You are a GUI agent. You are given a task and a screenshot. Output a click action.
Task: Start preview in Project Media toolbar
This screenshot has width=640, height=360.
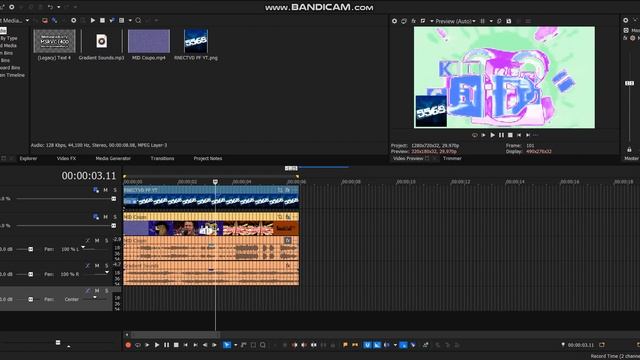(93, 20)
